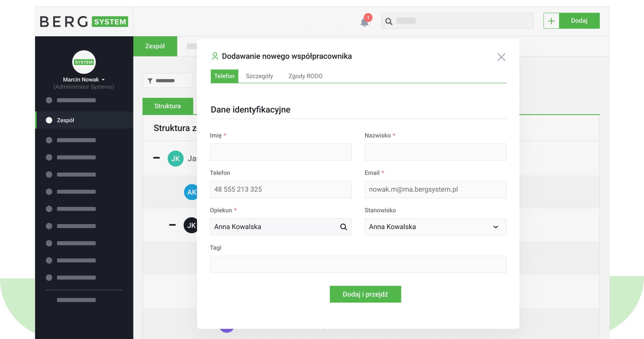The height and width of the screenshot is (339, 644).
Task: Click the Dodaj button in header
Action: coord(579,21)
